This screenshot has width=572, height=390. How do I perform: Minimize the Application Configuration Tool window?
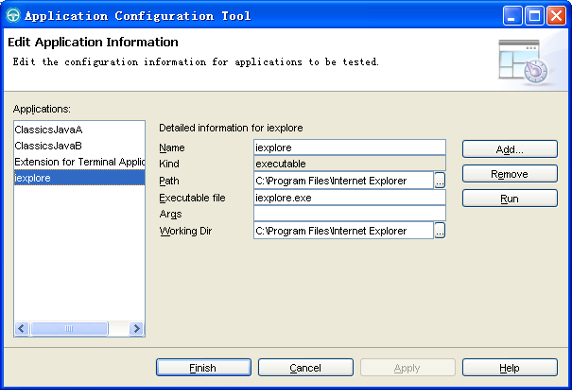(512, 16)
